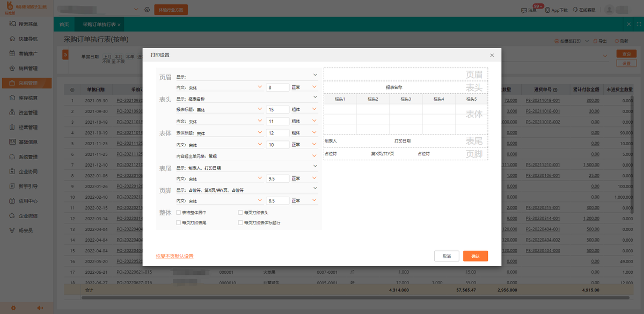The image size is (644, 314).
Task: Click the 按模板打印 printer icon
Action: (556, 41)
